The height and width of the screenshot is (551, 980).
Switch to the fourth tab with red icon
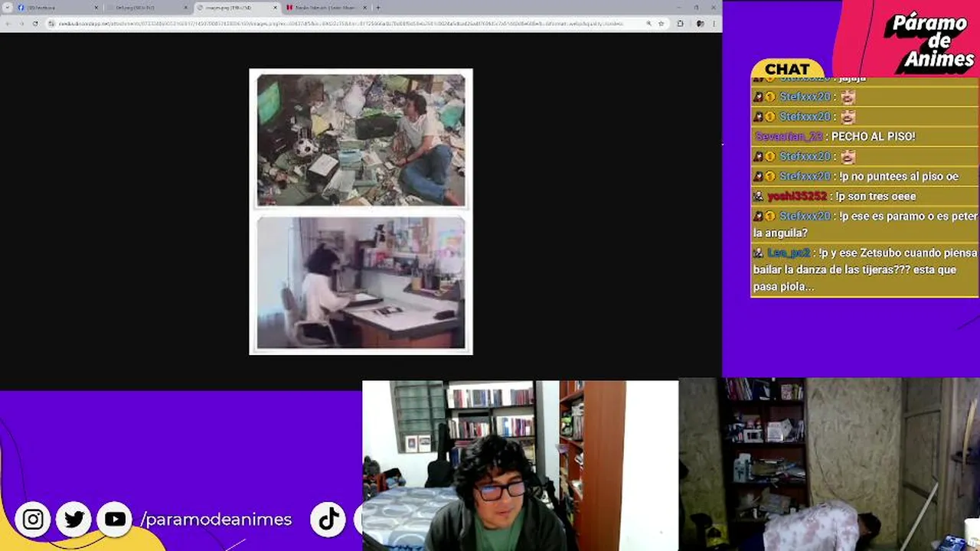tap(326, 8)
